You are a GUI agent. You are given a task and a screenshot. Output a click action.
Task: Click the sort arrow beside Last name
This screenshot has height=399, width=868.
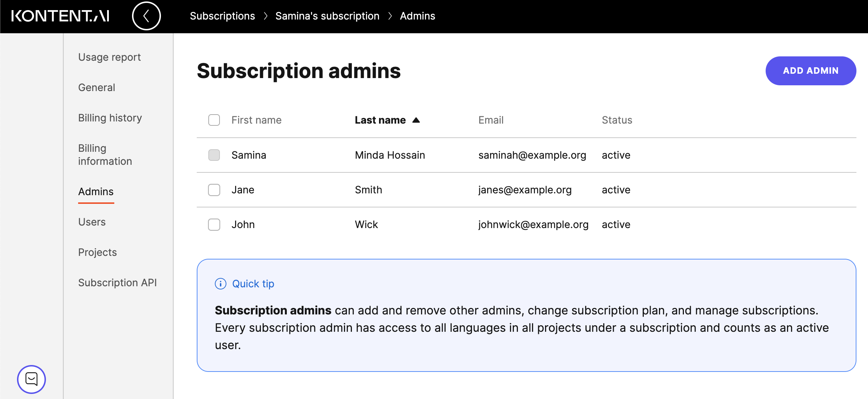click(417, 120)
